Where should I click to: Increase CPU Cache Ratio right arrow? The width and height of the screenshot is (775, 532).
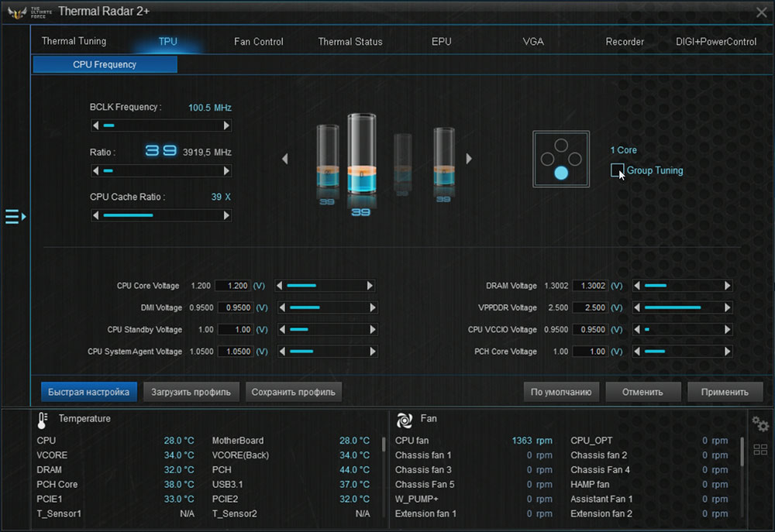pyautogui.click(x=226, y=215)
